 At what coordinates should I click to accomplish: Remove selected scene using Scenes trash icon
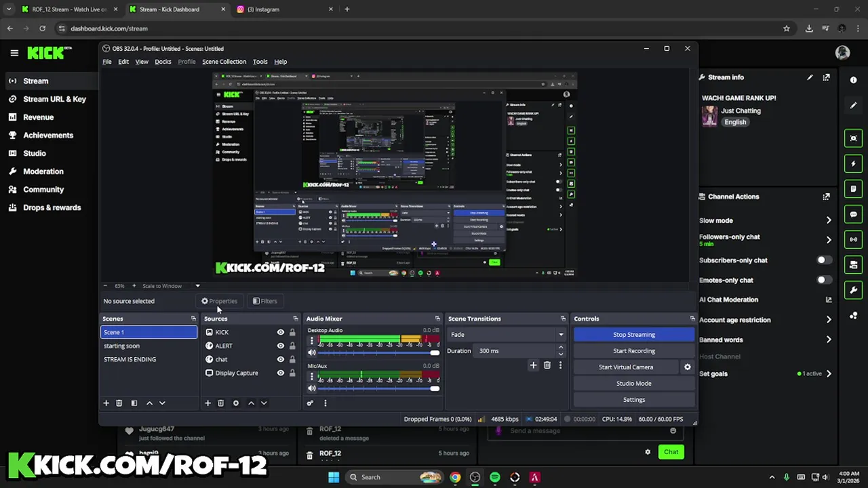coord(119,403)
